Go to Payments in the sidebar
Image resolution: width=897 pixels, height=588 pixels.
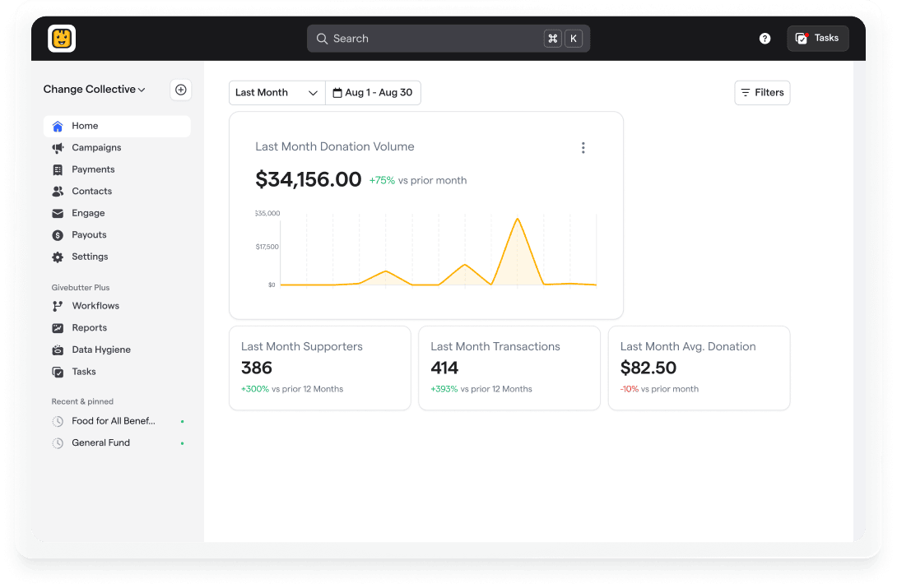tap(93, 169)
